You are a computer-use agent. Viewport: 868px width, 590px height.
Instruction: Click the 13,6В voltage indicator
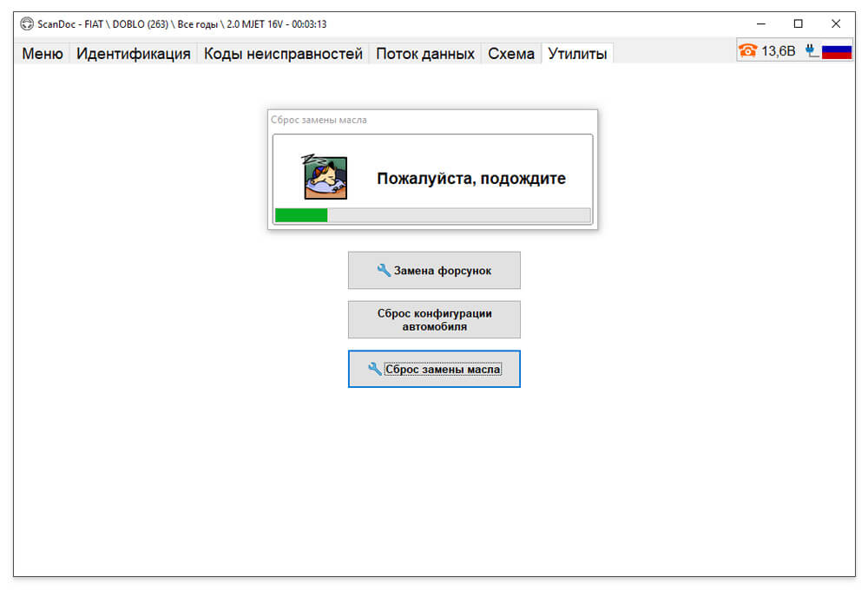779,51
